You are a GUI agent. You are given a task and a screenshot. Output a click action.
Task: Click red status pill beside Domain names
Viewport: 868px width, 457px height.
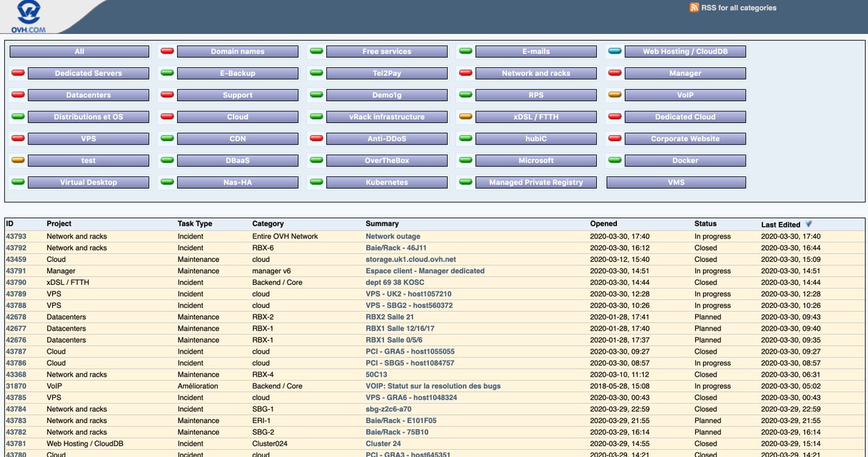(167, 51)
